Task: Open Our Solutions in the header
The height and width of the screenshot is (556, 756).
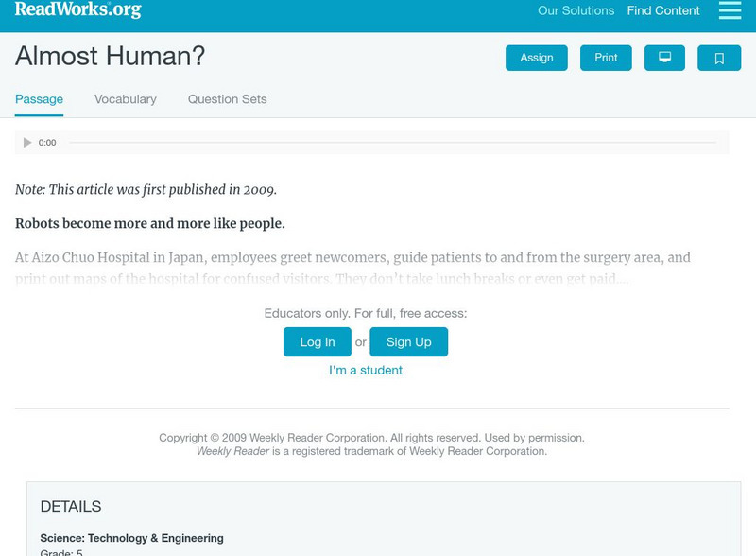Action: pos(576,11)
